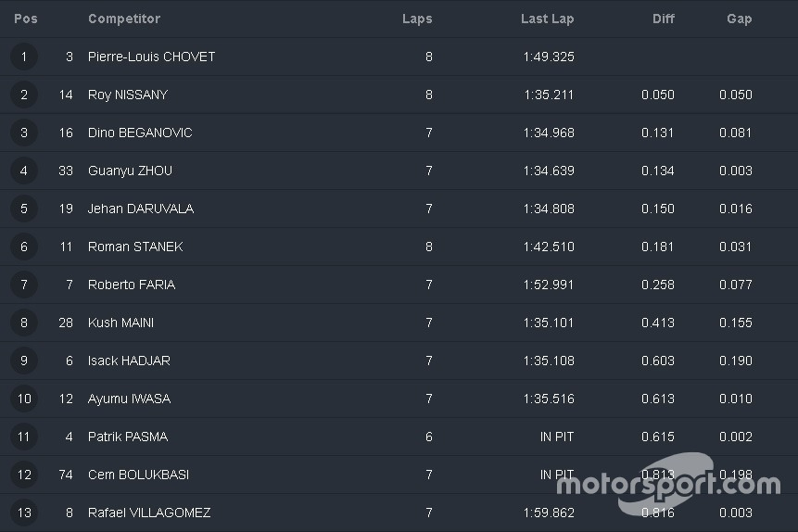Click the motorsport.com watermark logo

pyautogui.click(x=668, y=484)
